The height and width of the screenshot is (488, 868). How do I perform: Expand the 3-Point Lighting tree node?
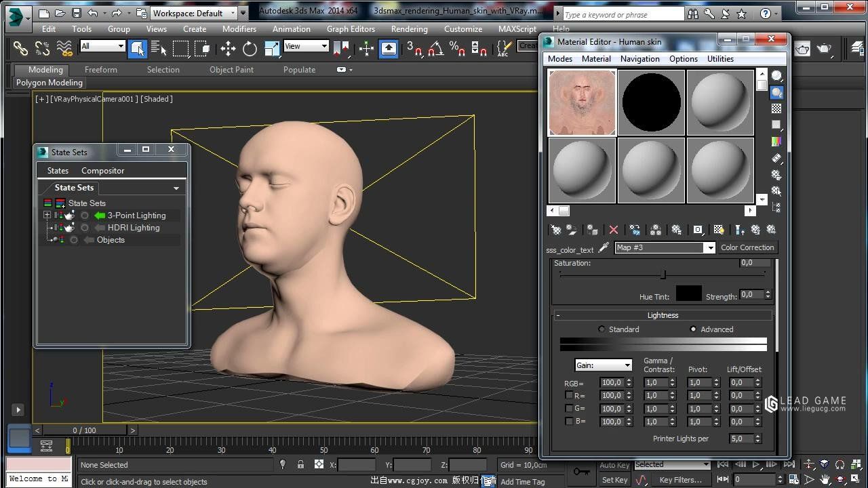tap(47, 216)
